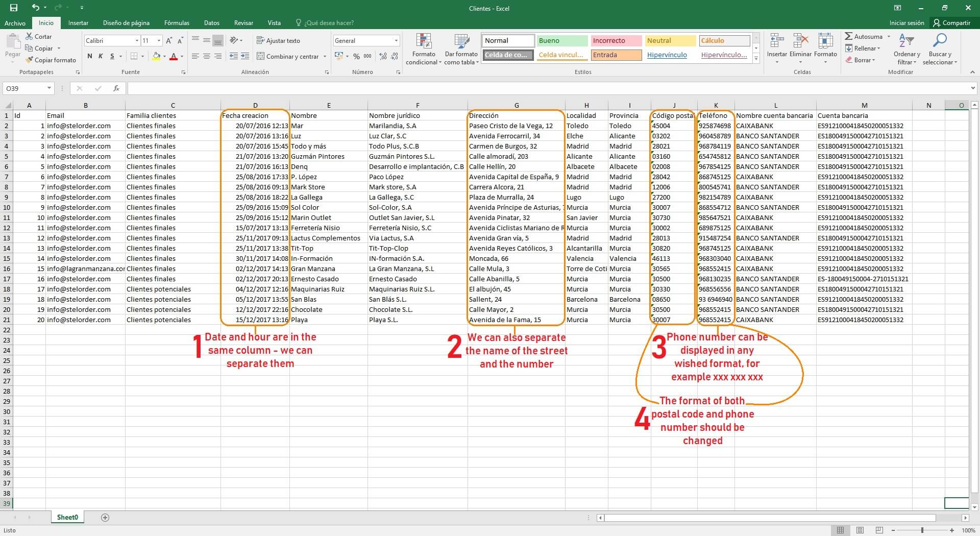This screenshot has width=980, height=536.
Task: Adjust the zoom slider handle
Action: [x=922, y=530]
